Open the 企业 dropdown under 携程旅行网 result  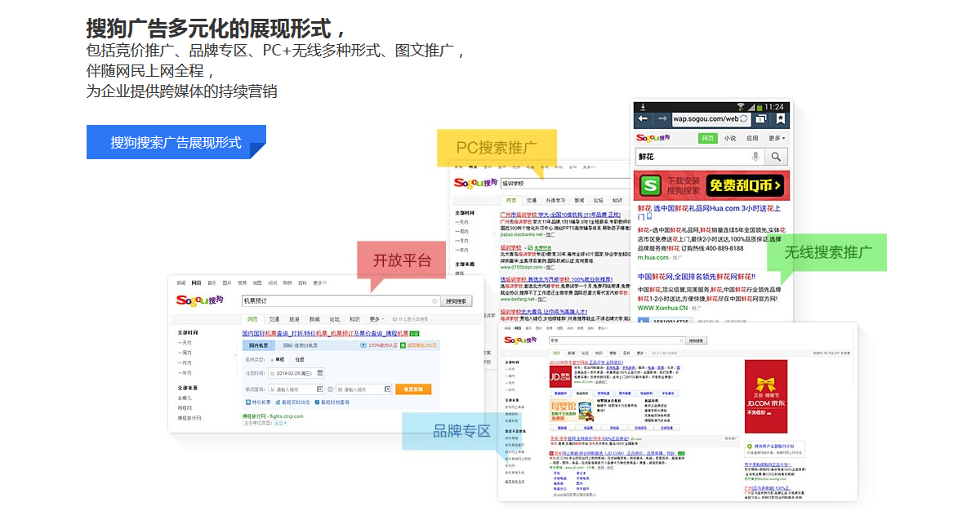point(279,423)
